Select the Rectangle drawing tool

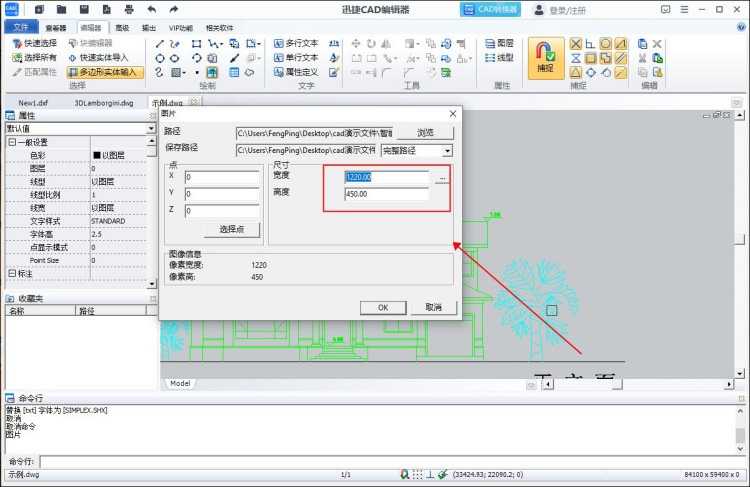(196, 44)
